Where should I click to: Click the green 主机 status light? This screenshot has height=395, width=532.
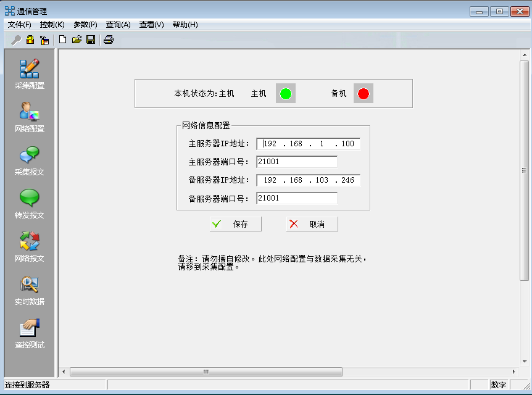(x=285, y=93)
